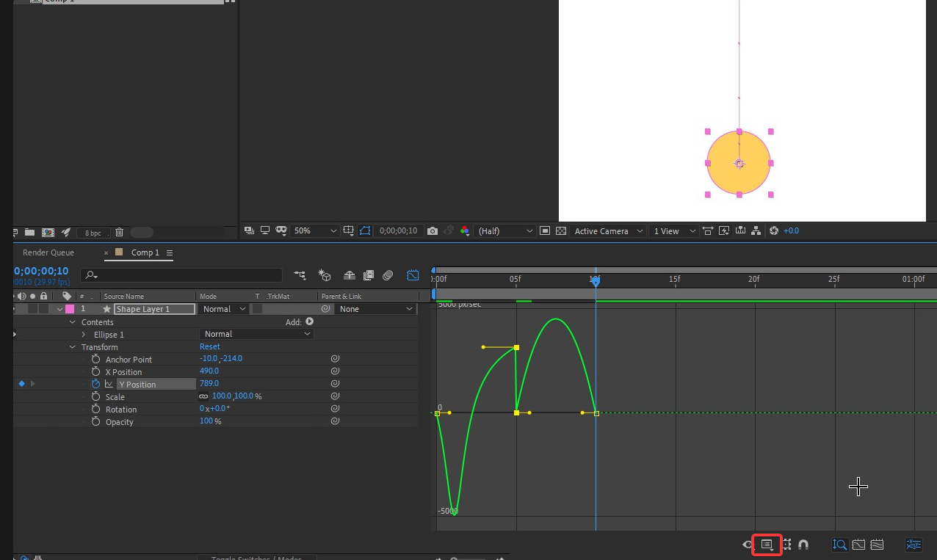This screenshot has height=560, width=937.
Task: Click Shape Layer 1 pink label swatch
Action: coord(69,308)
